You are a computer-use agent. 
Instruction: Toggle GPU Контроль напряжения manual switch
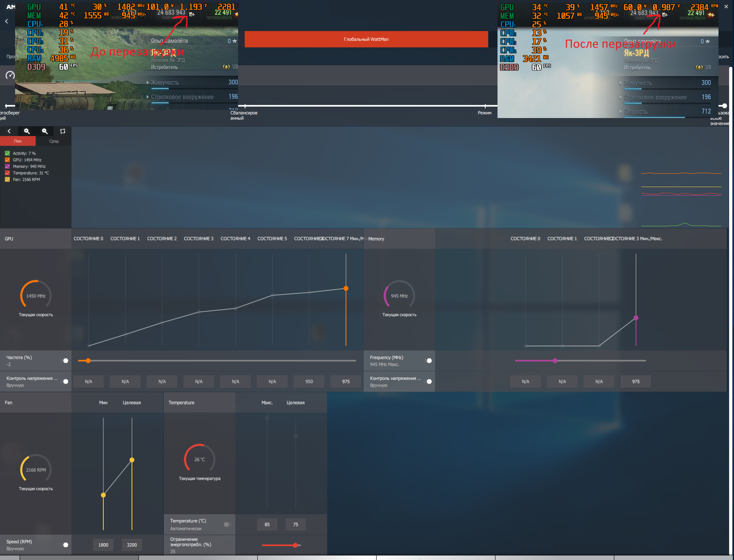point(65,382)
